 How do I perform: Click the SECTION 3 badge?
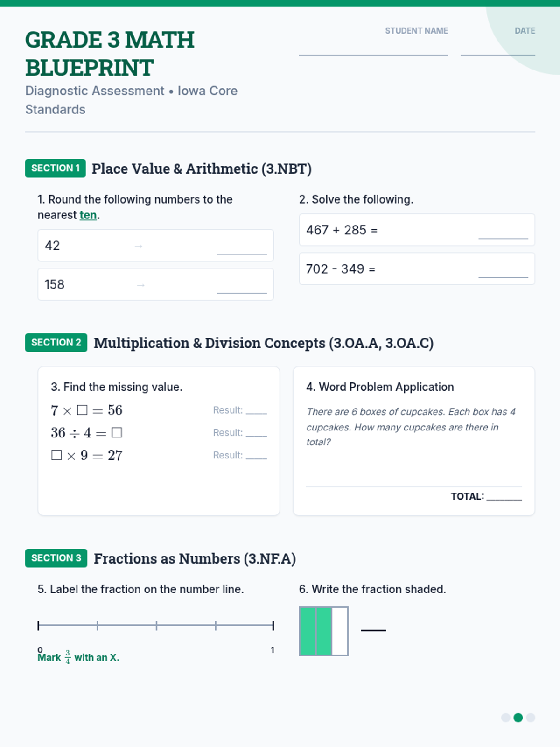[x=56, y=558]
